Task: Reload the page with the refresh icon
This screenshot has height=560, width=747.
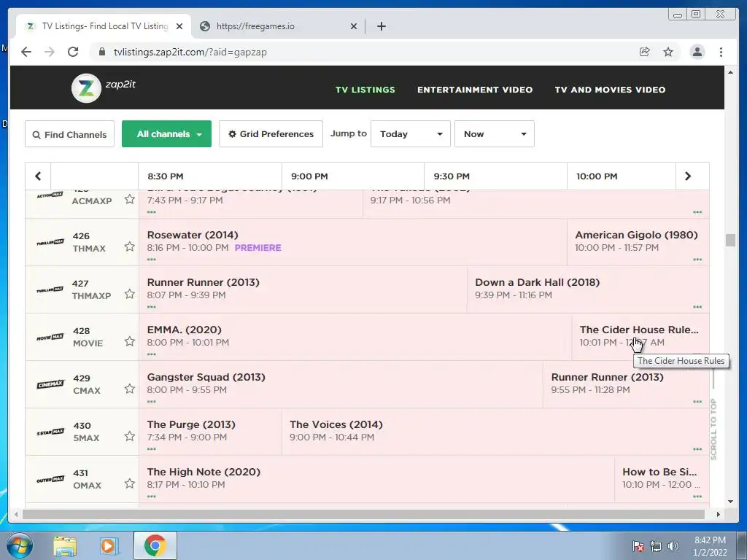Action: click(73, 52)
